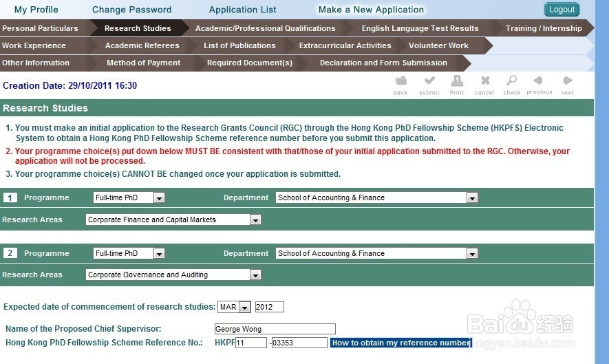The image size is (609, 364).
Task: Click the check magnifier icon
Action: [x=511, y=81]
